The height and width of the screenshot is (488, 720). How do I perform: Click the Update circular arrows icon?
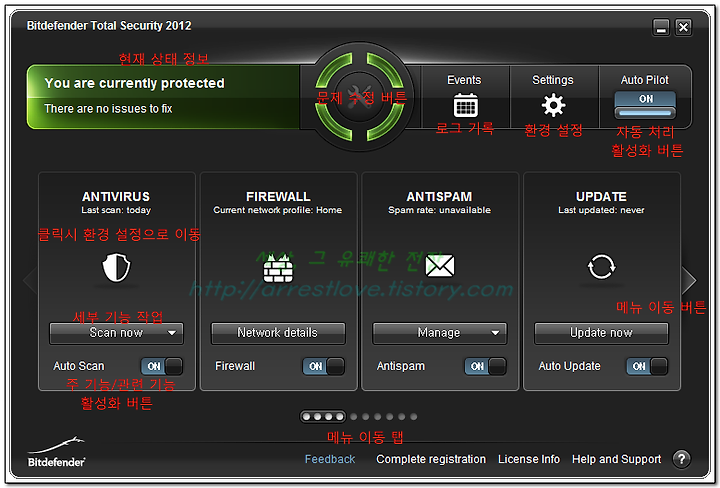coord(601,267)
